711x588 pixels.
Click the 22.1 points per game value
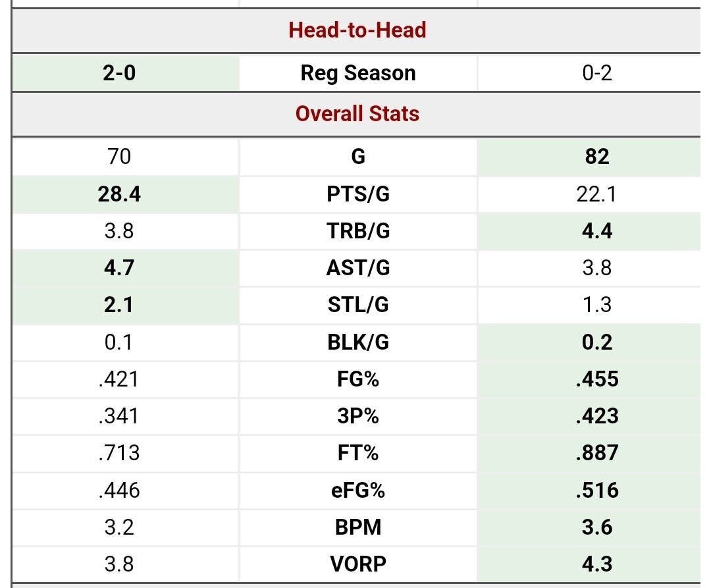point(597,194)
